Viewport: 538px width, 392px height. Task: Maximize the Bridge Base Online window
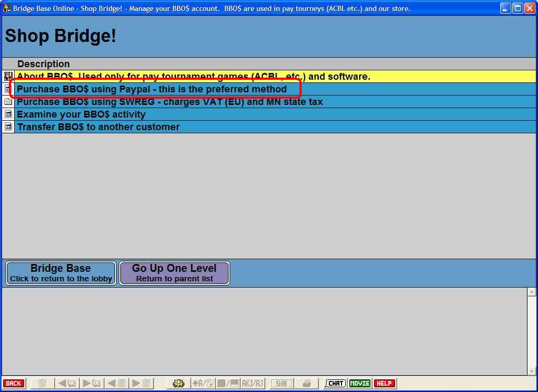[518, 8]
